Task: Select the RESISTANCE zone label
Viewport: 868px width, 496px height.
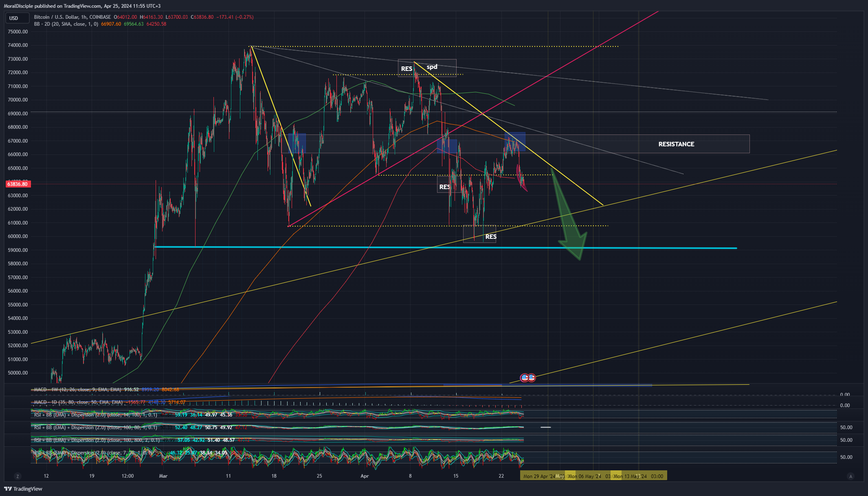Action: tap(676, 144)
